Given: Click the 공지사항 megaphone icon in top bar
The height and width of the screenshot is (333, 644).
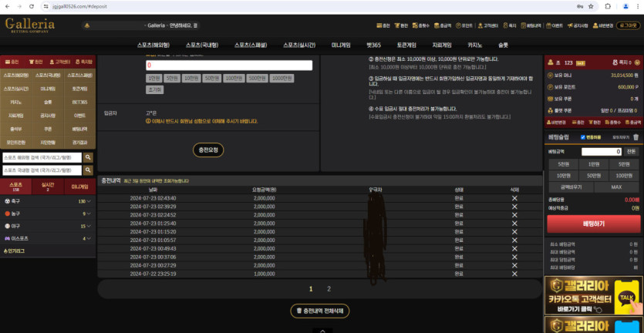Looking at the screenshot, I should point(570,25).
